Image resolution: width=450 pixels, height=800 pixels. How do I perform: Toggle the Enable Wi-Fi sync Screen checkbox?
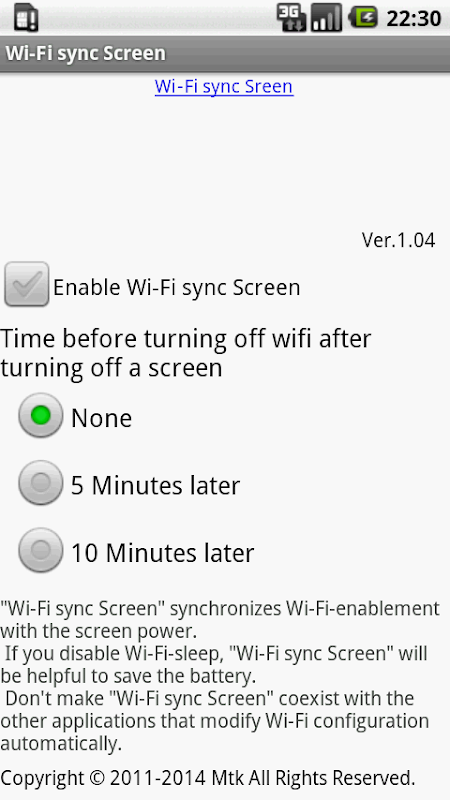pos(27,284)
